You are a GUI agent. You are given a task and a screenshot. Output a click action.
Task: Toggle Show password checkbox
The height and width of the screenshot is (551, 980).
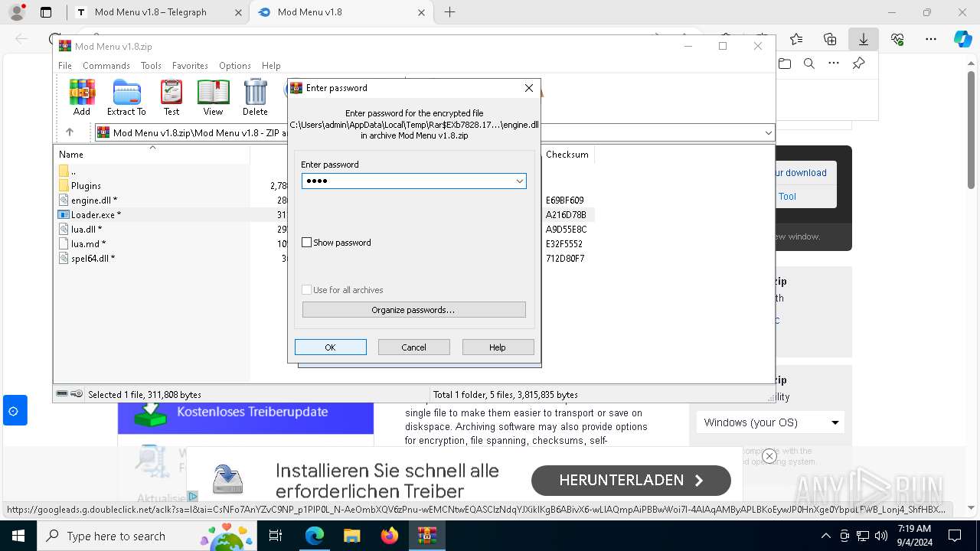click(307, 243)
